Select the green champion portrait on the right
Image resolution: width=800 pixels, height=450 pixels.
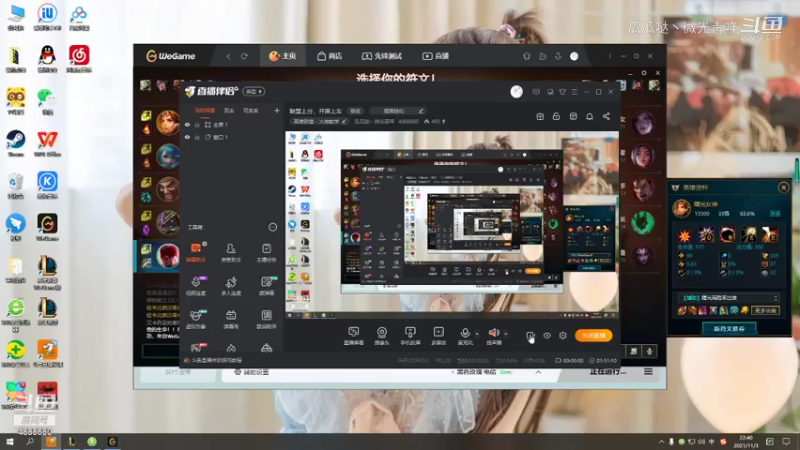tap(642, 222)
